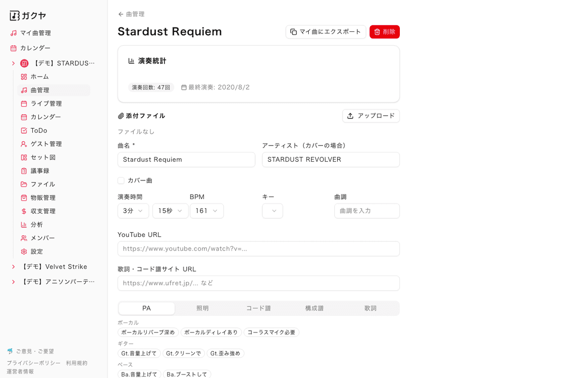
Task: Click the マイ曲にエクスポート button
Action: click(326, 31)
